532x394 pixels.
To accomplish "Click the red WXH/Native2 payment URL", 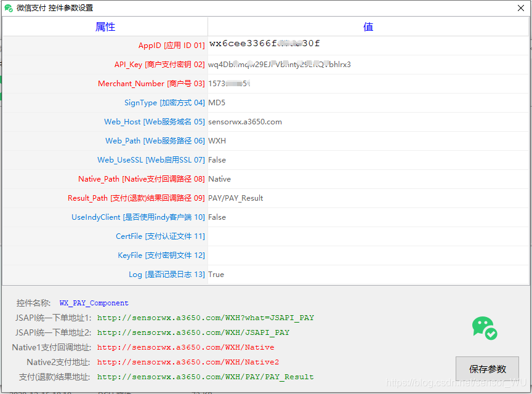I will point(188,362).
